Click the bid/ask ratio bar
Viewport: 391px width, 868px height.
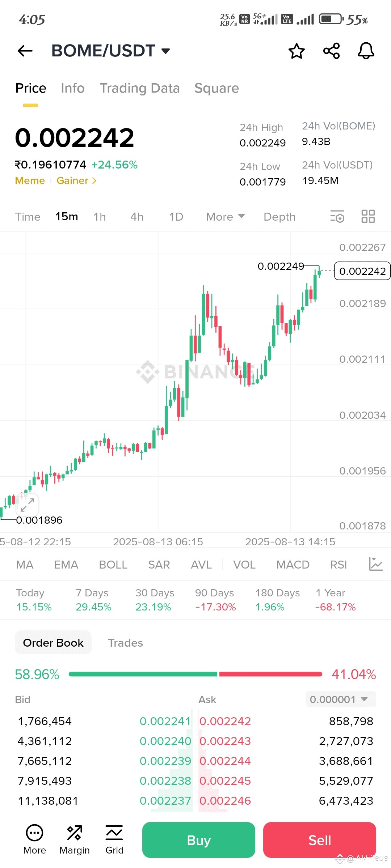195,674
